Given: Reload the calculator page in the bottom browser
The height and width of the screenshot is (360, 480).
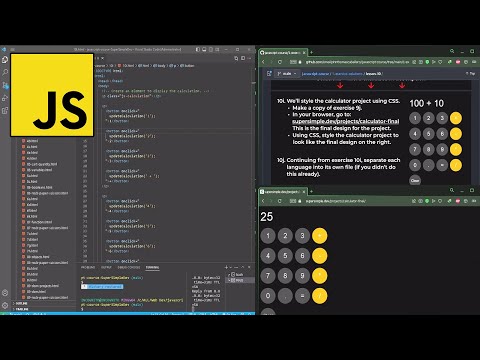Looking at the screenshot, I should (x=280, y=201).
